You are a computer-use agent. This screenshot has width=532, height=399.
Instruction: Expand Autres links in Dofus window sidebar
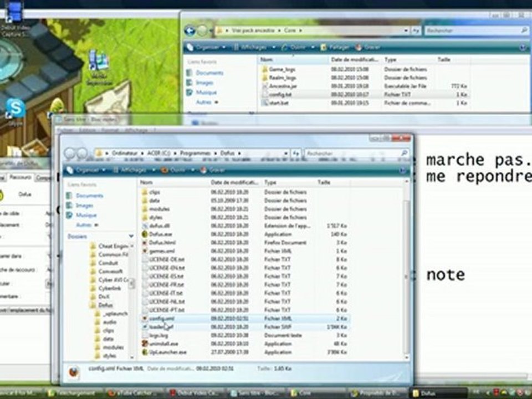click(87, 225)
